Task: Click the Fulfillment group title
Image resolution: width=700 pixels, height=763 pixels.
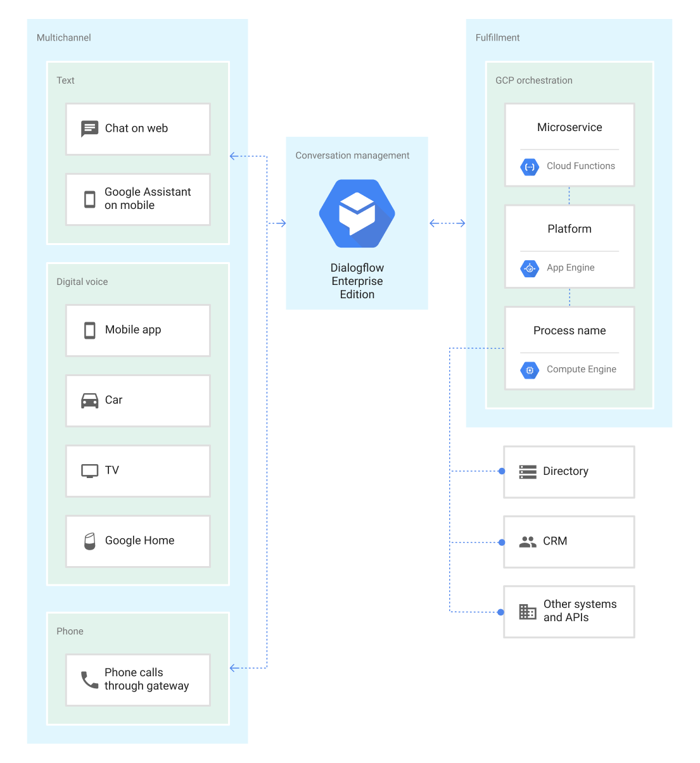Action: click(x=497, y=38)
